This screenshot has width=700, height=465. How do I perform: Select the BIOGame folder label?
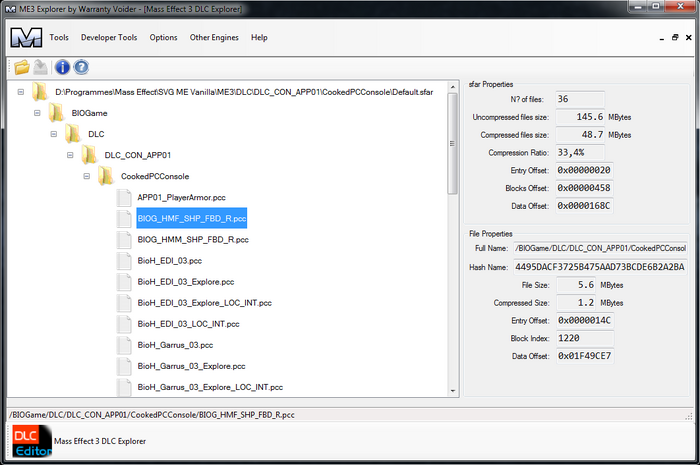point(89,113)
